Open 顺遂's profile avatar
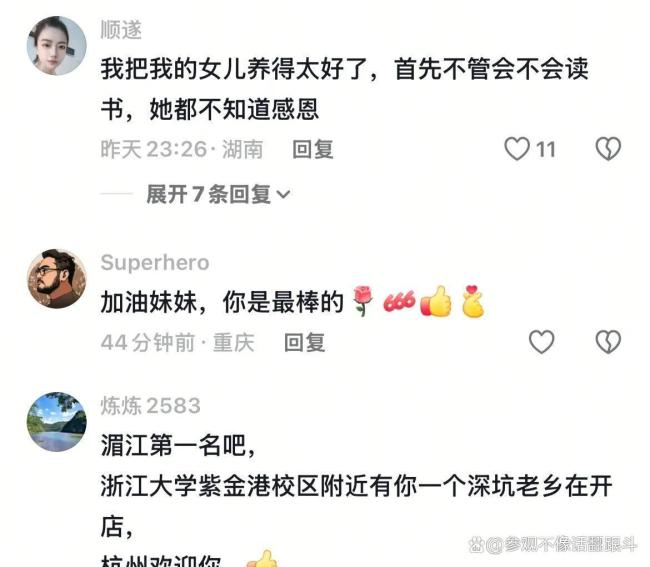The image size is (650, 567). tap(57, 46)
